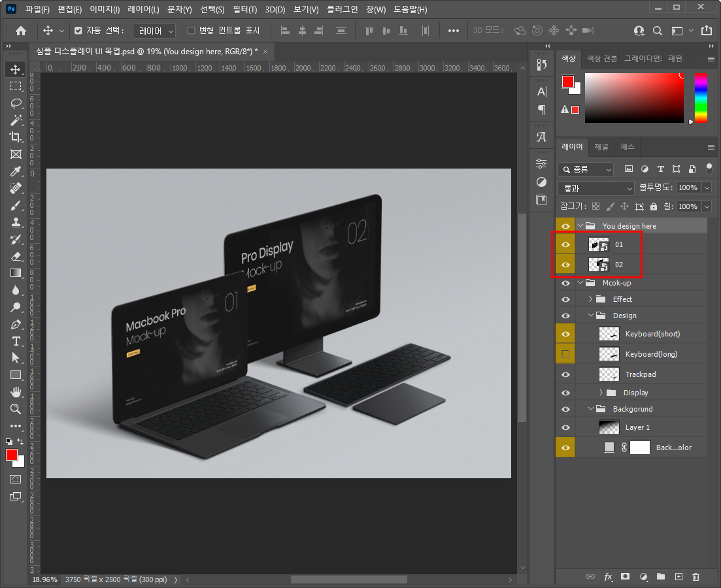Show the Keyboard(long) layer
The width and height of the screenshot is (721, 588).
pos(565,354)
